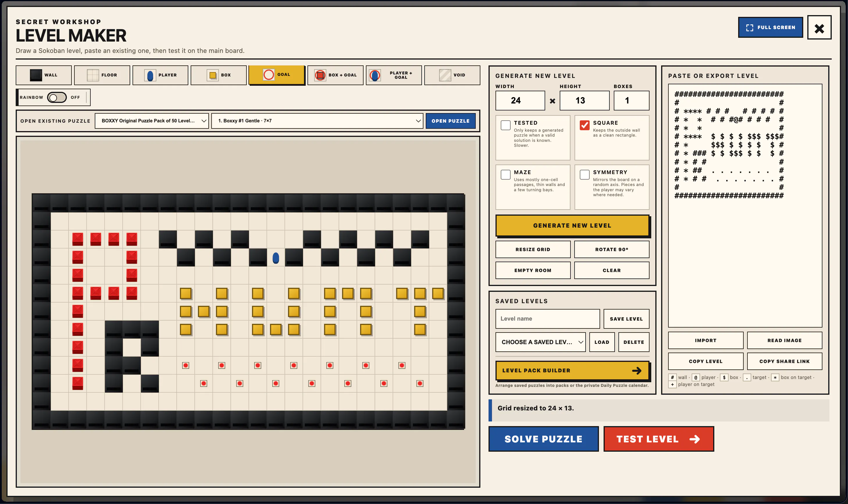Click the arrow on Level Pack Builder

[636, 371]
